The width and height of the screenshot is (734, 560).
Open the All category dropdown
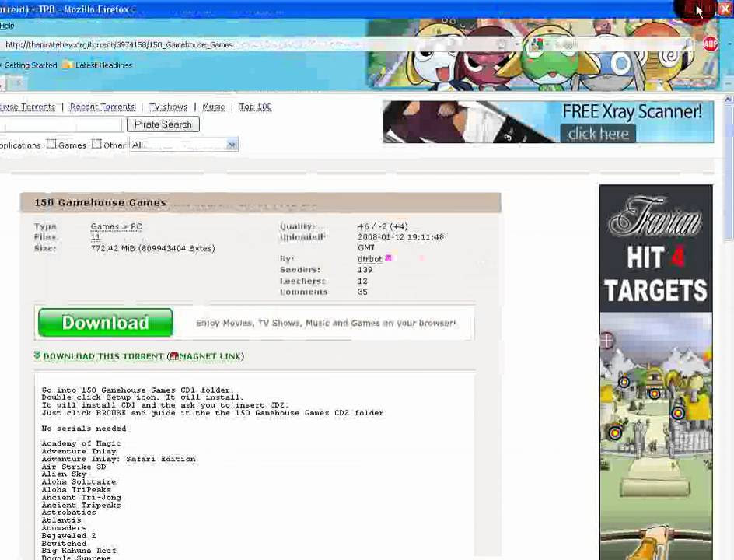coord(184,145)
